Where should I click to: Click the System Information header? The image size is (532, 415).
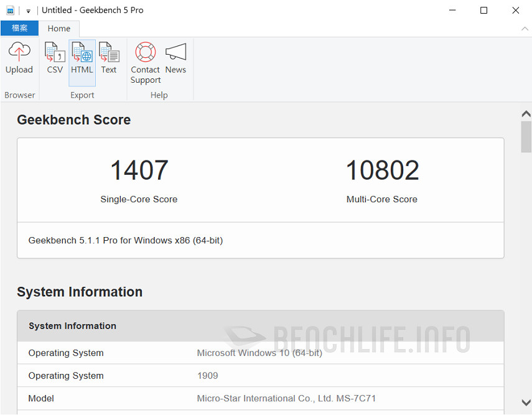click(x=72, y=325)
